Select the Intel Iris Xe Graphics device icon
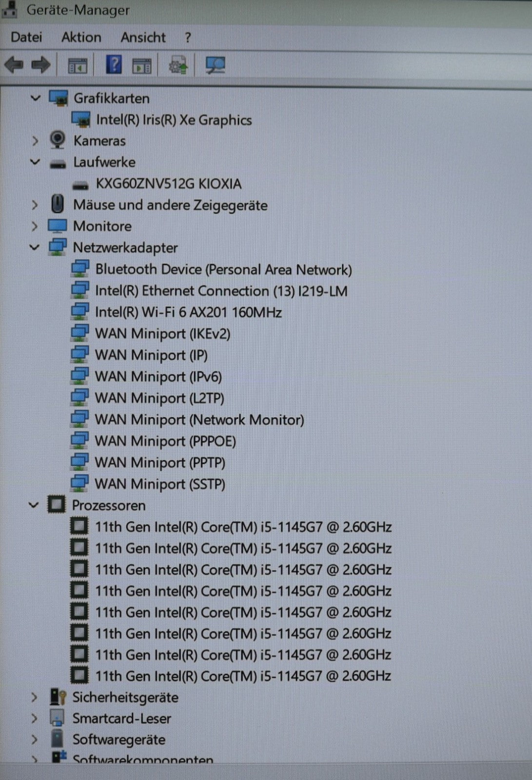This screenshot has height=780, width=532. point(80,119)
